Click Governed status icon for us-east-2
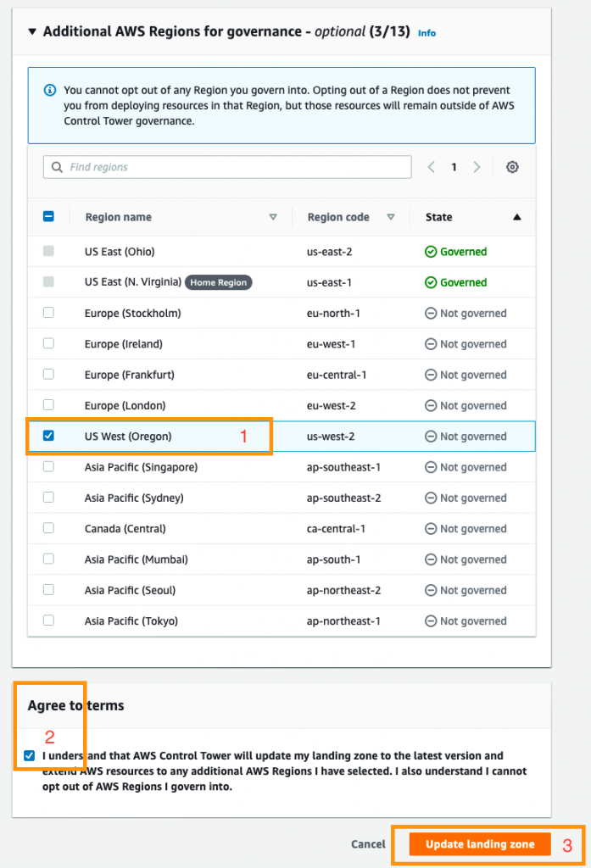This screenshot has width=591, height=868. (x=431, y=252)
